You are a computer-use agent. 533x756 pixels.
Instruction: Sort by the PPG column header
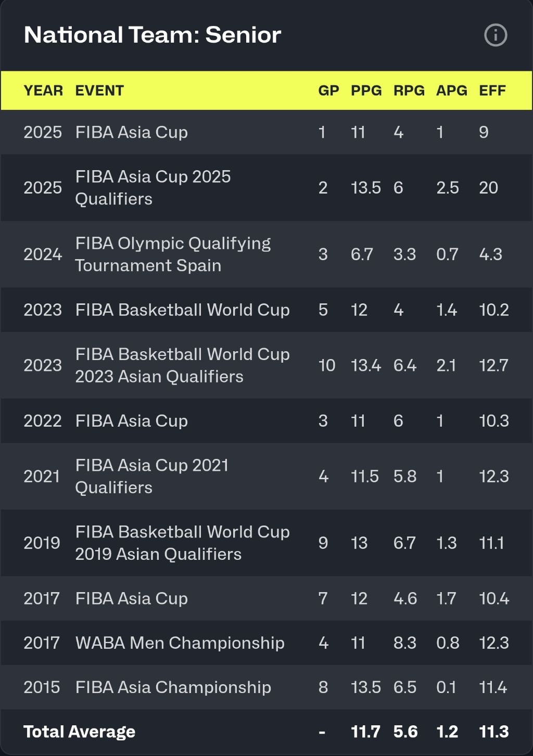pyautogui.click(x=366, y=91)
